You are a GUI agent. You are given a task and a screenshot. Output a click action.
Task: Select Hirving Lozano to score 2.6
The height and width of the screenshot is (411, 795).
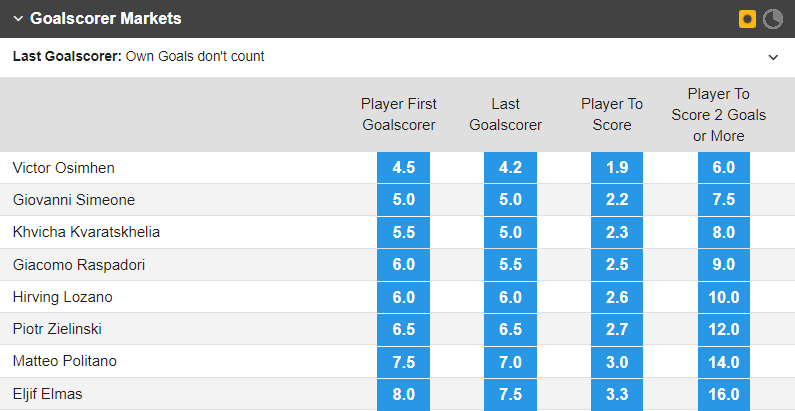(x=617, y=297)
